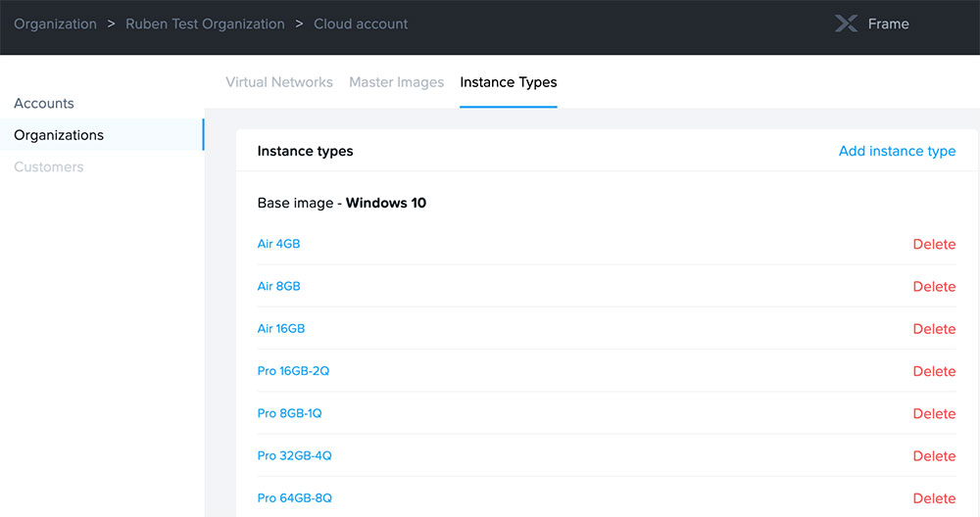The width and height of the screenshot is (980, 517).
Task: Delete the Pro 32GB-4Q instance type
Action: click(933, 456)
